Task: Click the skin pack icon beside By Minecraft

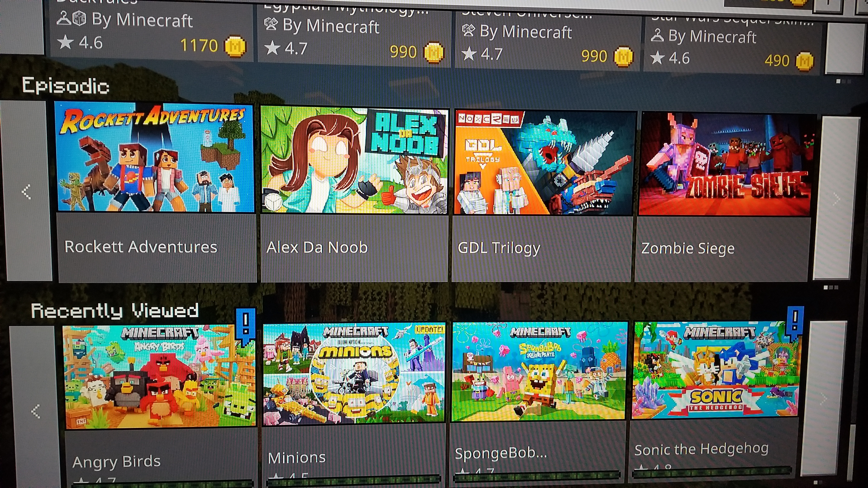Action: [x=657, y=35]
